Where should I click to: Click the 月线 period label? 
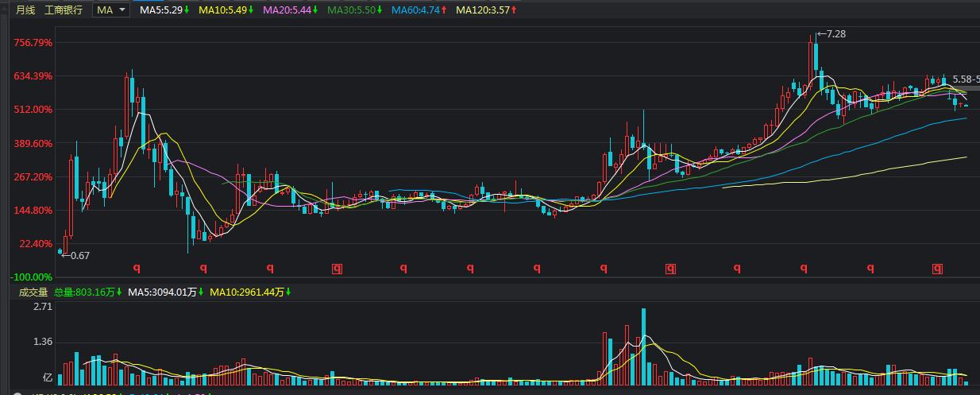pyautogui.click(x=25, y=10)
